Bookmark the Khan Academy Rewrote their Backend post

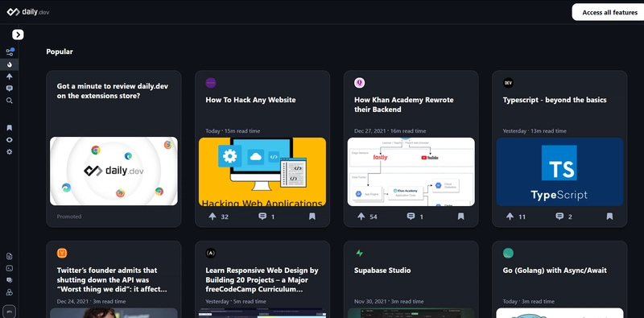coord(460,217)
